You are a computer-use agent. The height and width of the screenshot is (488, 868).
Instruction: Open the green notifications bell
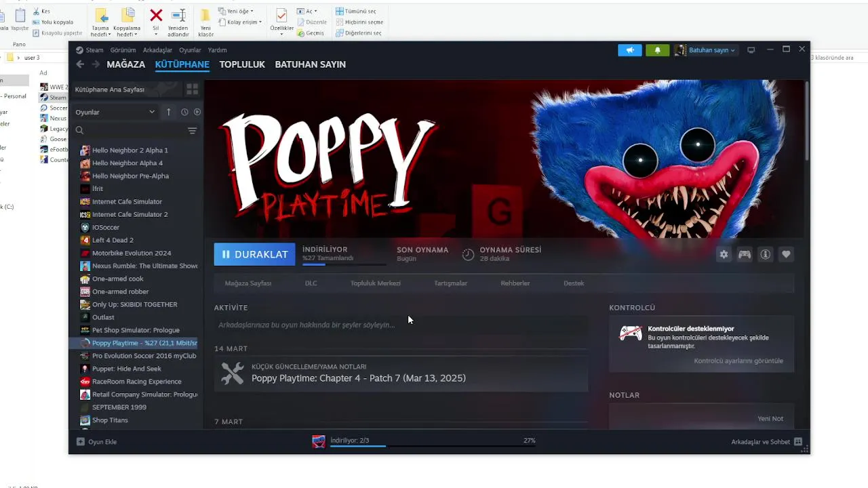657,50
